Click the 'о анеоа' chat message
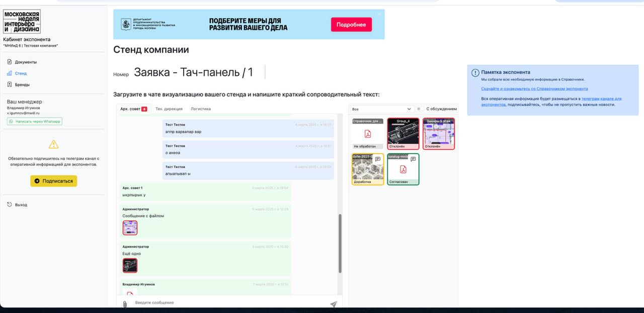 [248, 150]
